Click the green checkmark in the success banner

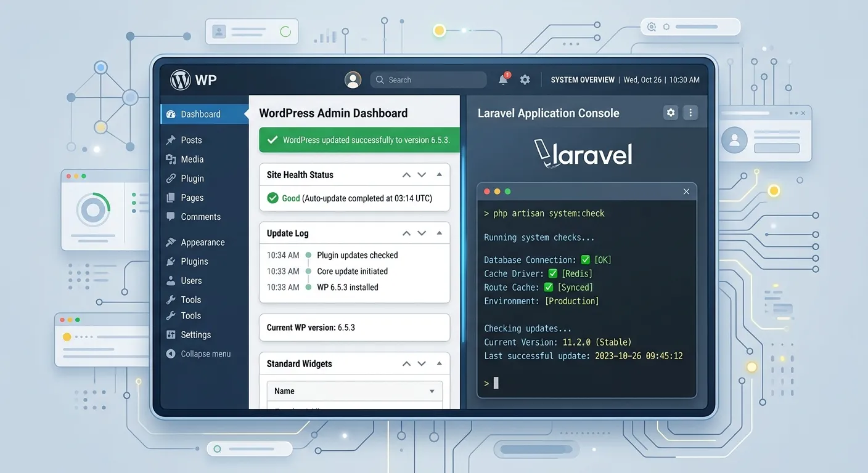(272, 140)
